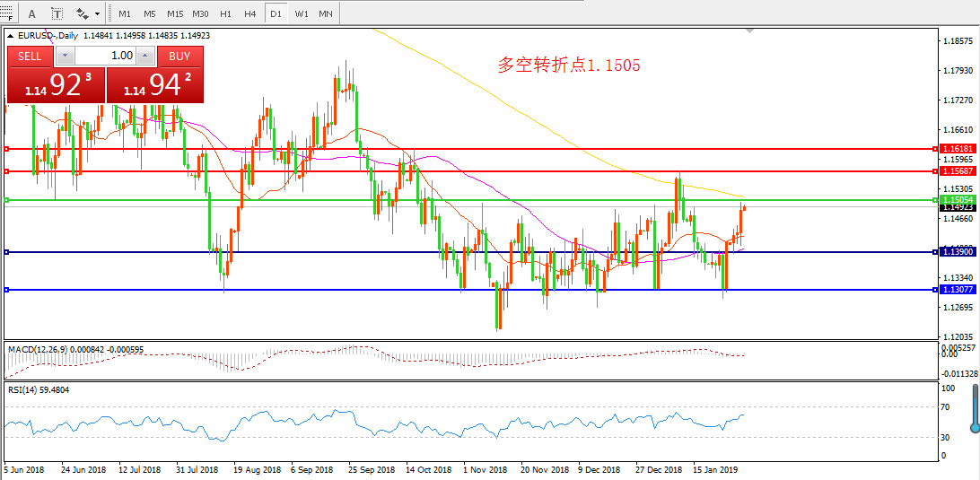The height and width of the screenshot is (480, 980).
Task: Toggle the D1 daily timeframe button
Action: (x=276, y=14)
